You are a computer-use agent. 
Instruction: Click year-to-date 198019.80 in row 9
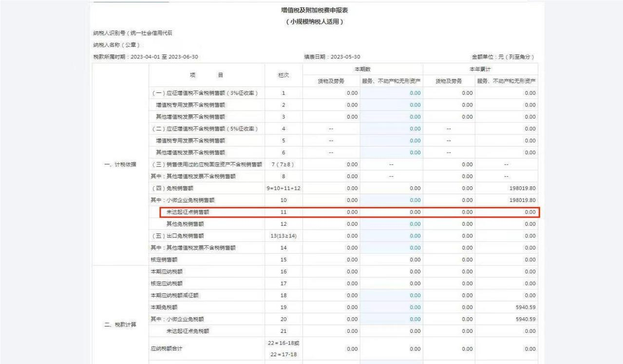(x=522, y=188)
